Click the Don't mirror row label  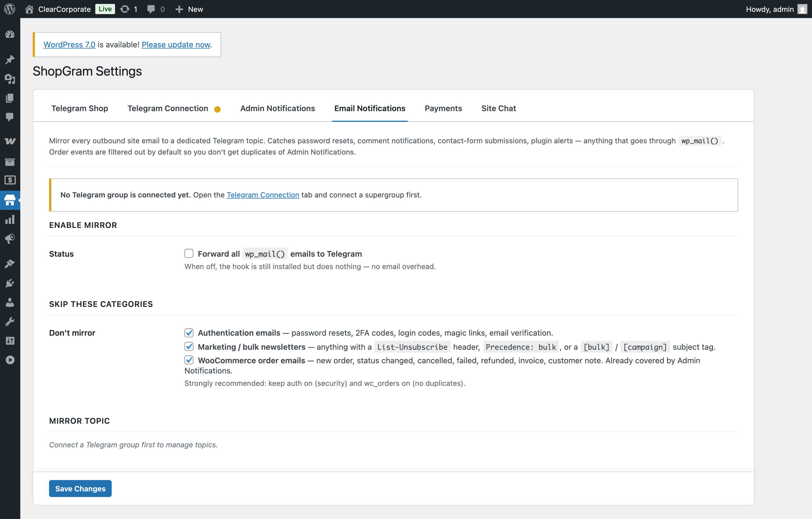72,333
